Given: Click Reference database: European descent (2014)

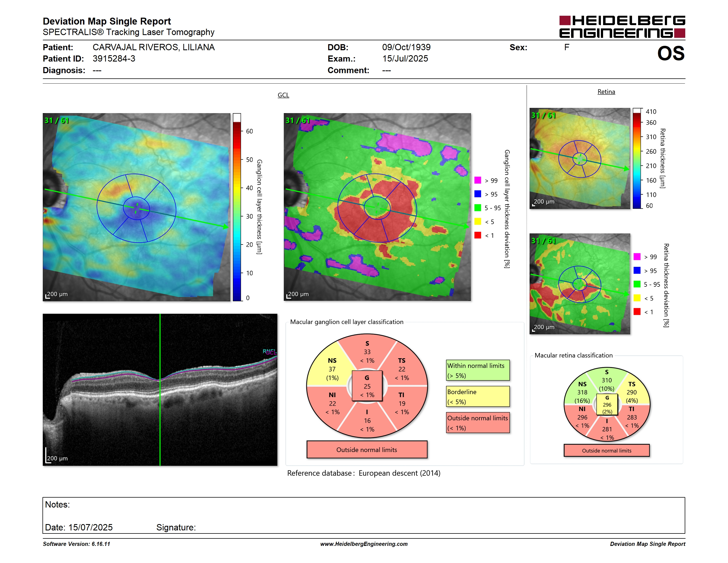Looking at the screenshot, I should pos(364,473).
